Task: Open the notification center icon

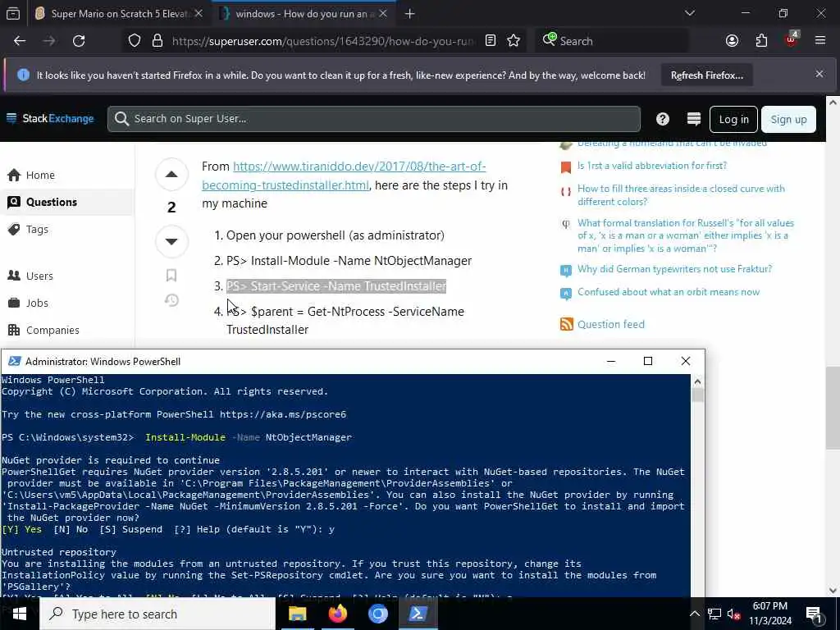Action: (x=814, y=614)
